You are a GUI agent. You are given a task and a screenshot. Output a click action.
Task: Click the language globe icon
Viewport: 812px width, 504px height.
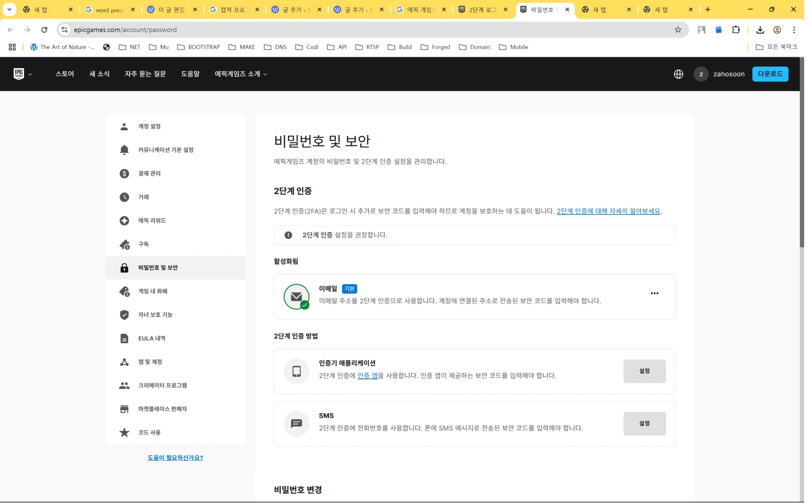tap(679, 74)
